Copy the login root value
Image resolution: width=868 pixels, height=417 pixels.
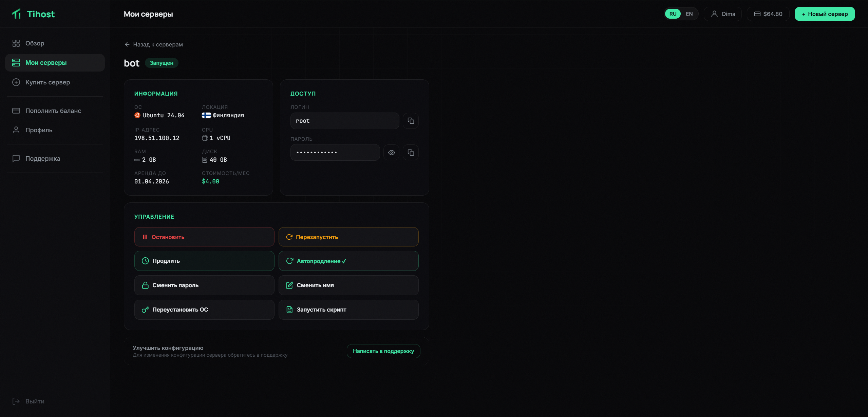[411, 121]
